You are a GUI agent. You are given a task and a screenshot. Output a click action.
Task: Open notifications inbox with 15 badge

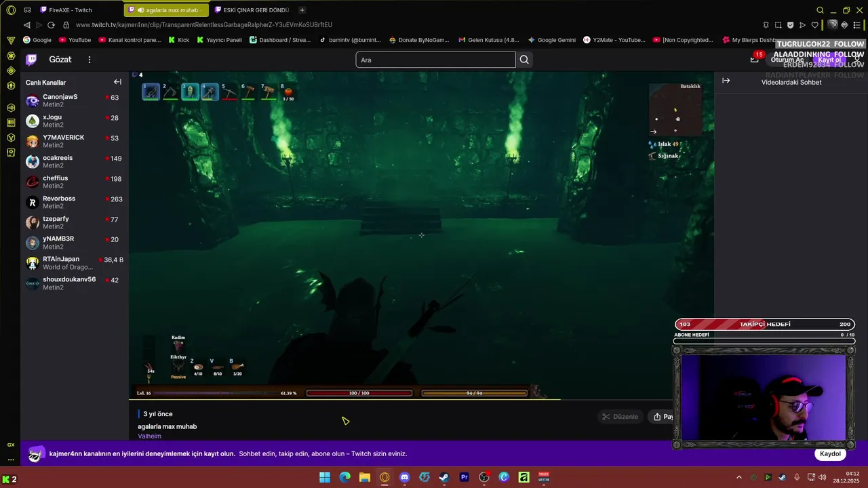(x=755, y=59)
